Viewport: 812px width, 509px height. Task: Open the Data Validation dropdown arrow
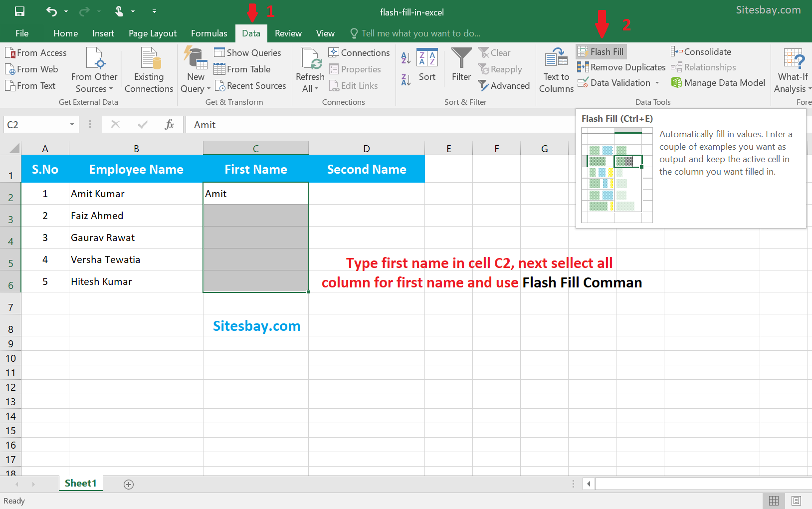(x=657, y=83)
